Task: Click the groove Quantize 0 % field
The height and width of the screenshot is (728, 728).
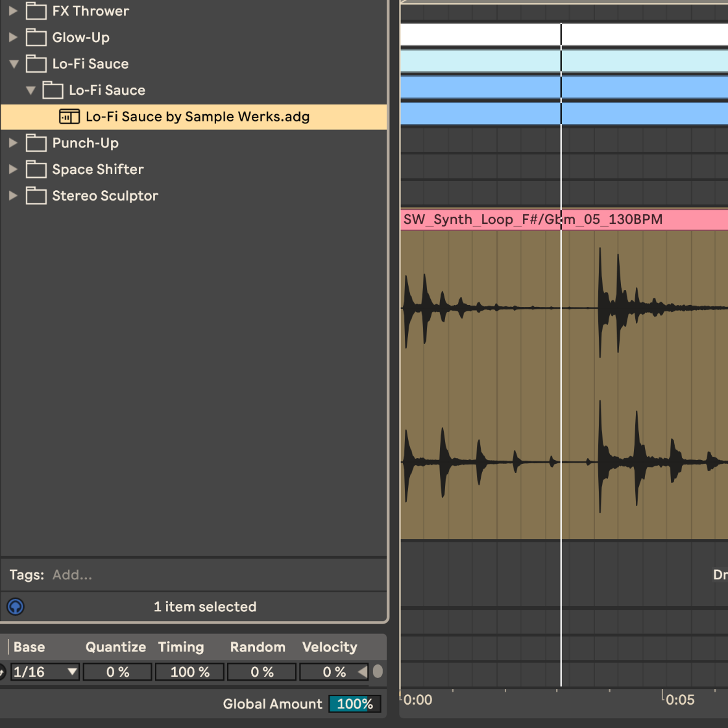Action: coord(118,672)
